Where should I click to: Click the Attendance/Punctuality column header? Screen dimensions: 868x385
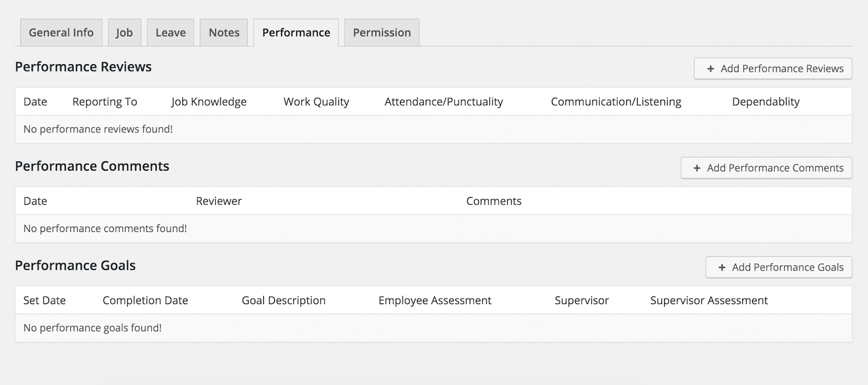(x=444, y=102)
